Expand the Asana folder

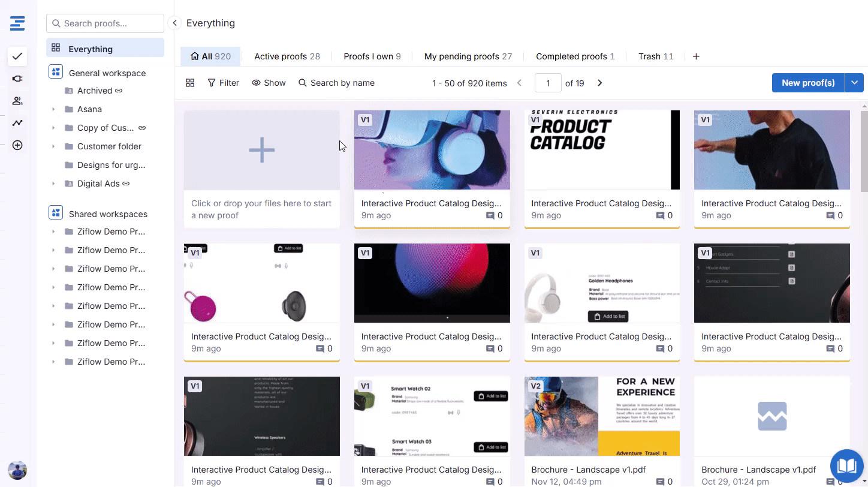tap(53, 109)
